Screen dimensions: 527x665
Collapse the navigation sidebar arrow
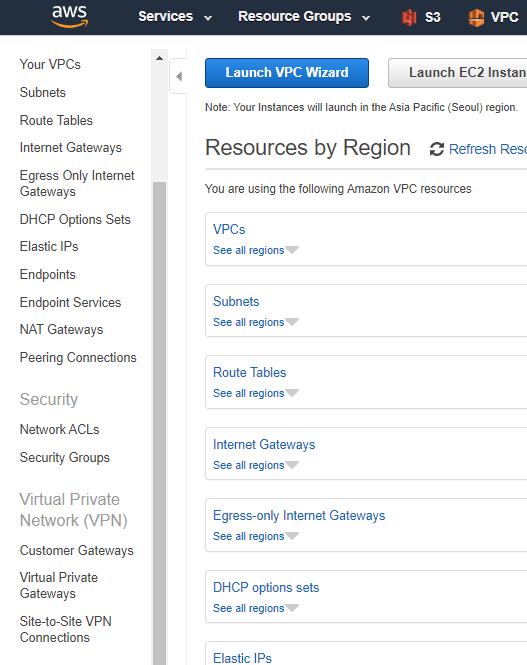(x=179, y=76)
